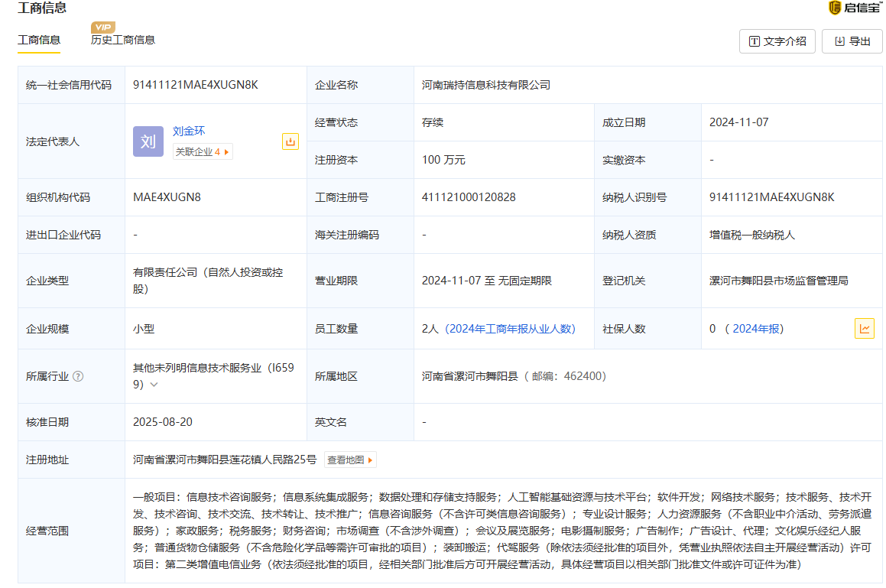Click the 统一社会信用代码 value
Viewport: 886px width, 588px height.
click(x=196, y=85)
